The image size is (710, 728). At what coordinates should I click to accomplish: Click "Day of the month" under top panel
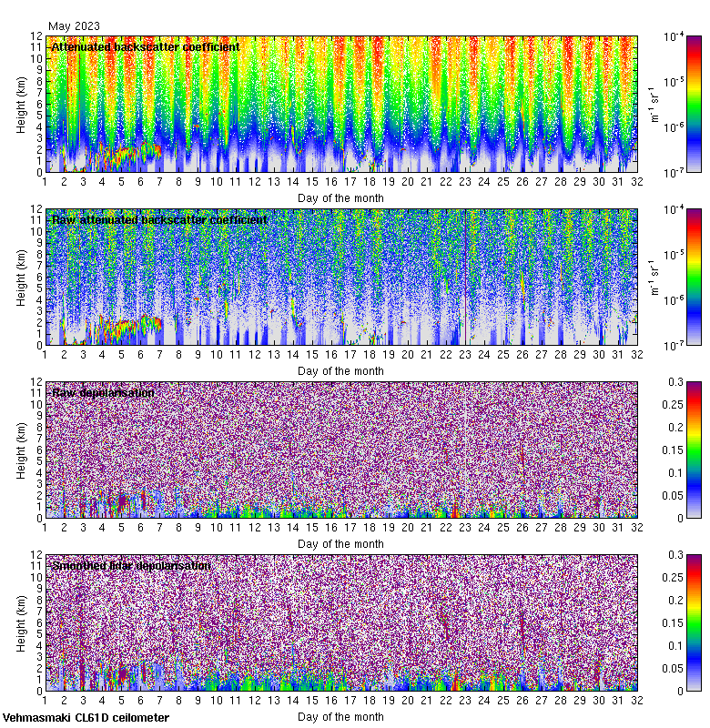pyautogui.click(x=340, y=198)
